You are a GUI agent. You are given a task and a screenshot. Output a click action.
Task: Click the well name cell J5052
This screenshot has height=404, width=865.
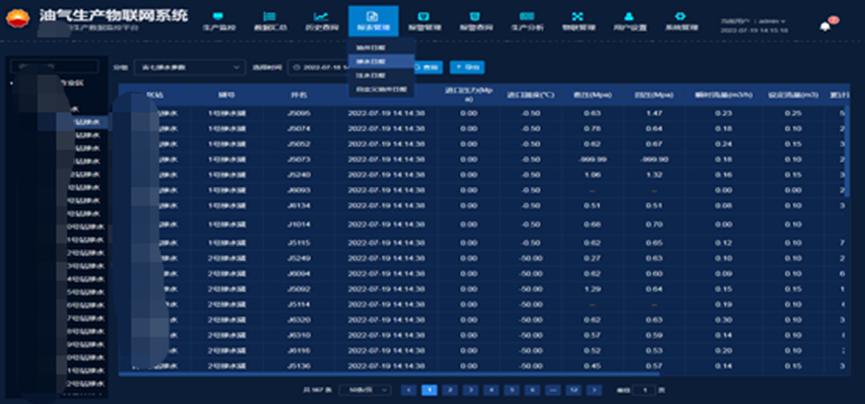coord(298,144)
